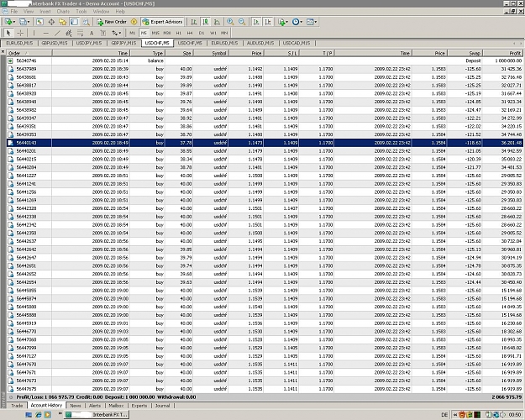Show the Data Window crosshair icon
Viewport: 525px width, 420px height.
coord(51,22)
